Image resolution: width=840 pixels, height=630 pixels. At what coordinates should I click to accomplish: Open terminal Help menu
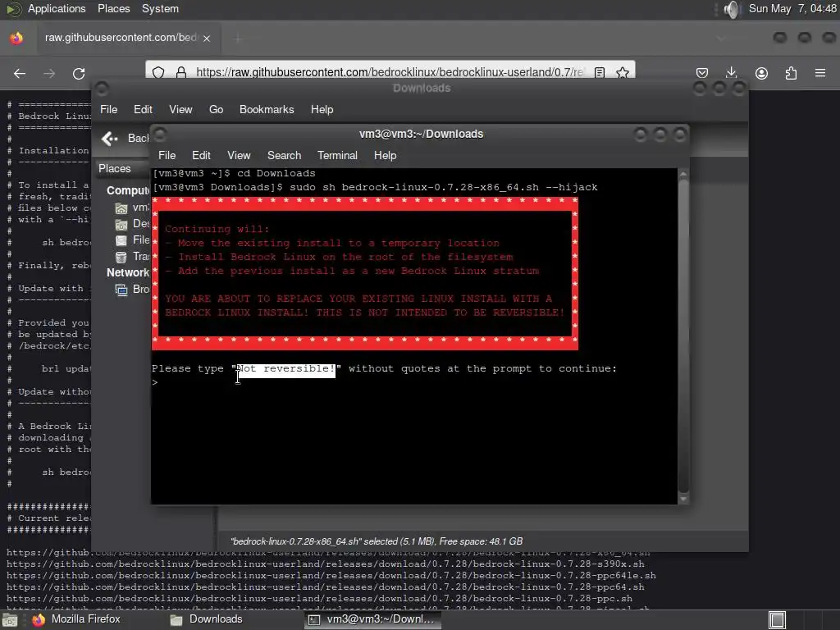pos(385,155)
